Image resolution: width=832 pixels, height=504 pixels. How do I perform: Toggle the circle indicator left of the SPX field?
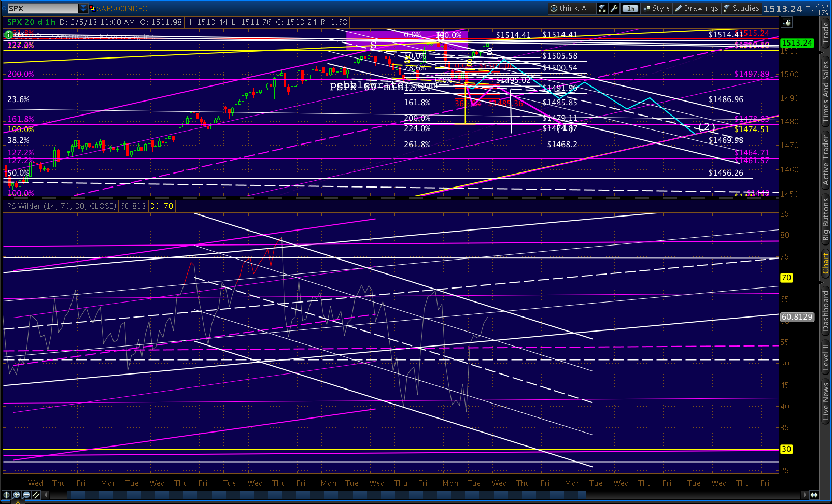click(3, 8)
